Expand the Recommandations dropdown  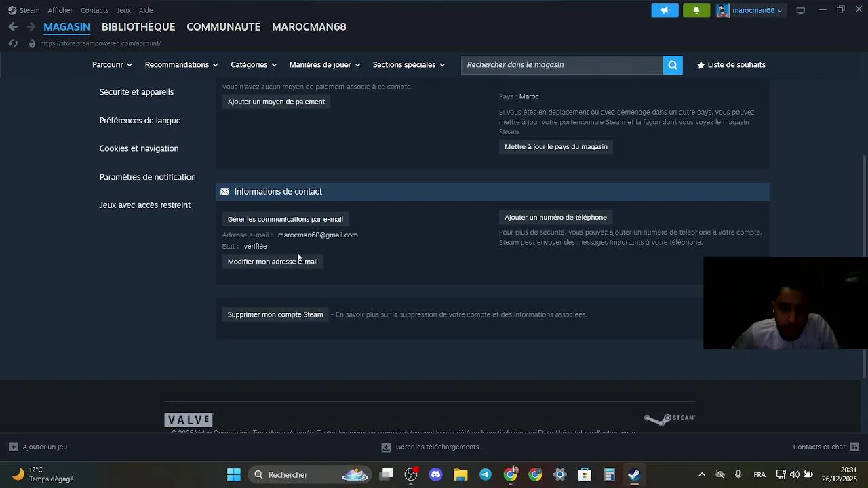(x=181, y=65)
